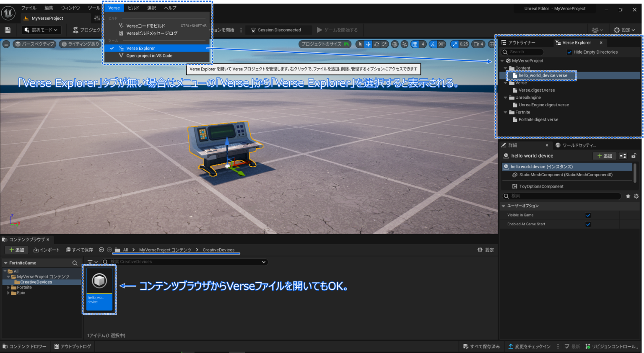Open the 選択モード dropdown
The height and width of the screenshot is (353, 644).
click(x=41, y=30)
